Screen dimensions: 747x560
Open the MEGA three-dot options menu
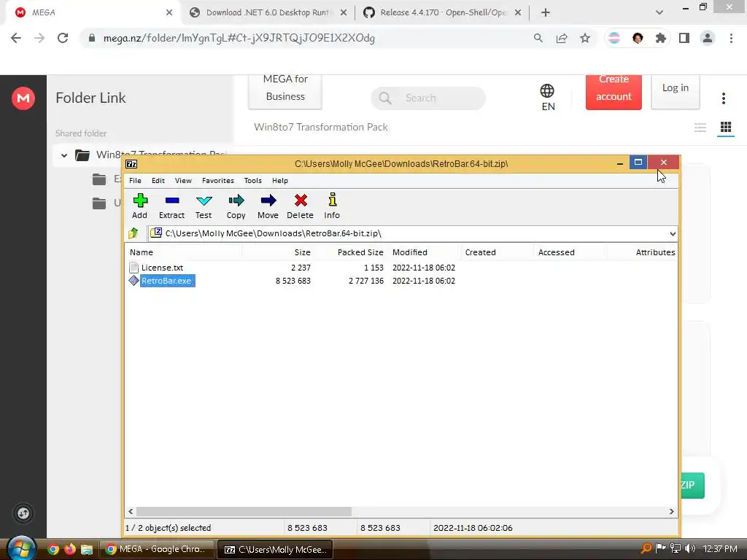pyautogui.click(x=723, y=98)
